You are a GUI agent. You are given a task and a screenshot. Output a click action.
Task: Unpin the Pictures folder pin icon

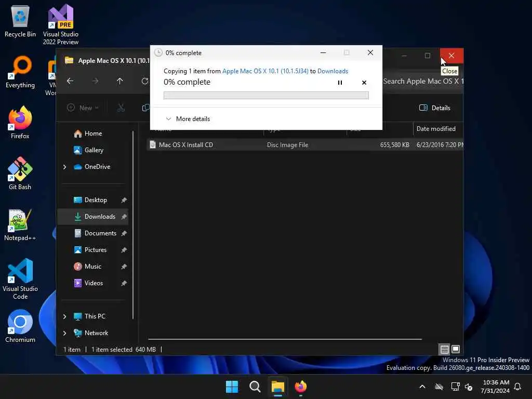[124, 250]
